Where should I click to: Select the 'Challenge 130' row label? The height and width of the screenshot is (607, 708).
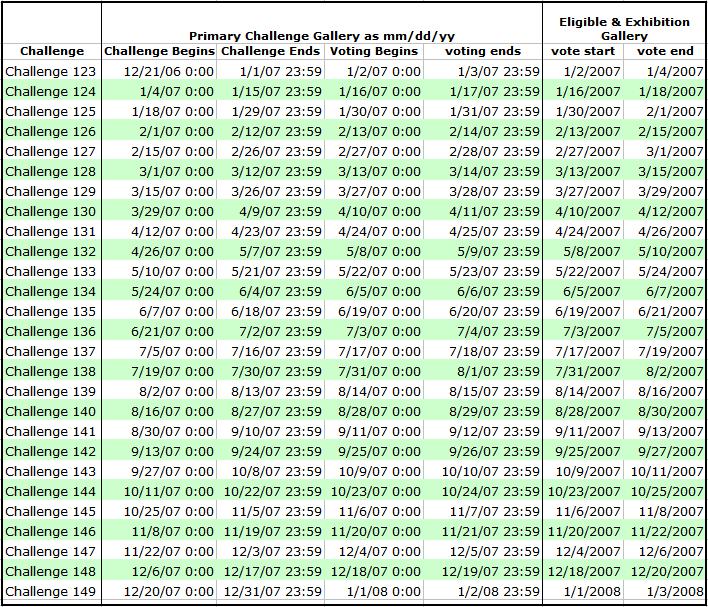point(51,211)
